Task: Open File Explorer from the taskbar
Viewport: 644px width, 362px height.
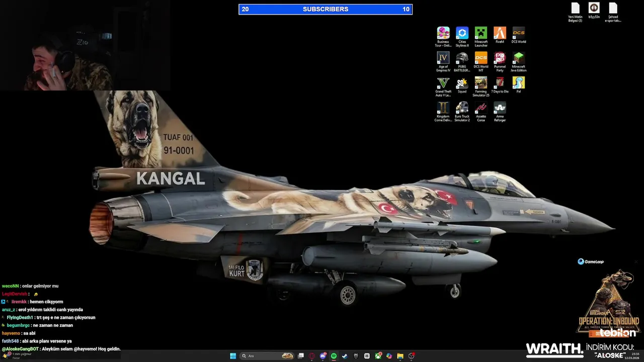Action: [x=400, y=356]
